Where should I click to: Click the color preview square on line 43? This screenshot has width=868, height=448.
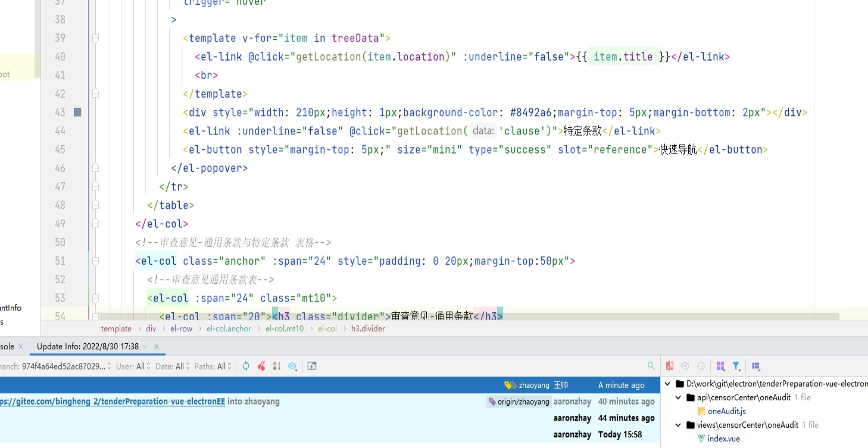pos(77,112)
